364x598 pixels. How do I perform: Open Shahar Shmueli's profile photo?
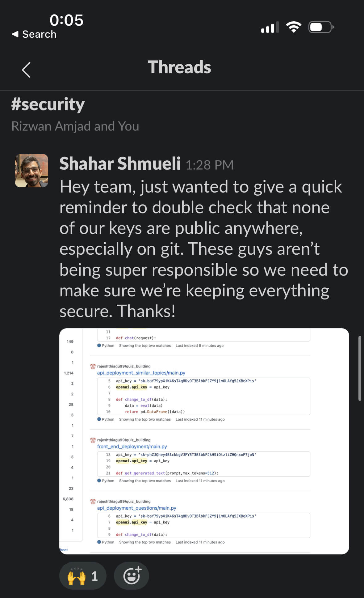31,171
